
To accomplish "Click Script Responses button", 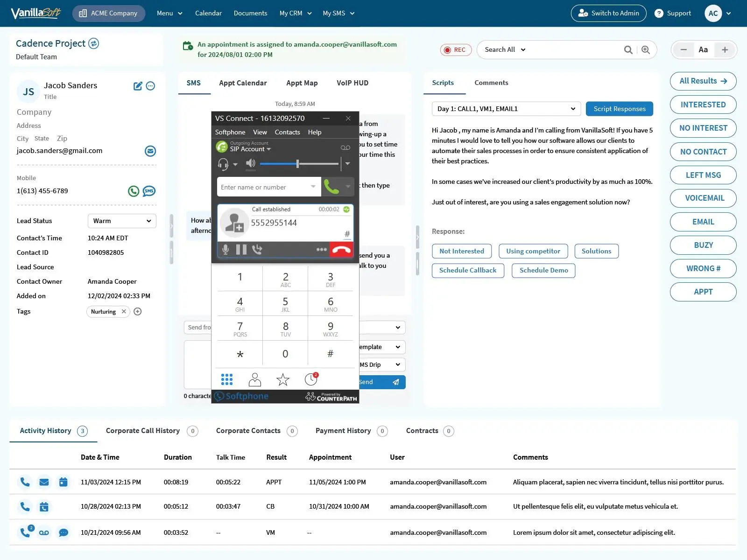I will [x=620, y=109].
